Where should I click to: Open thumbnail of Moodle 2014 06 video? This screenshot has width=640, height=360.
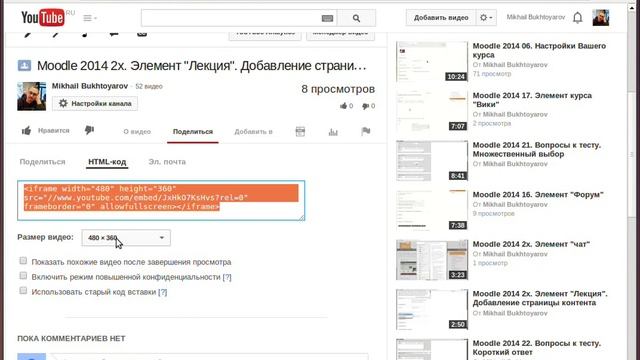tap(432, 61)
